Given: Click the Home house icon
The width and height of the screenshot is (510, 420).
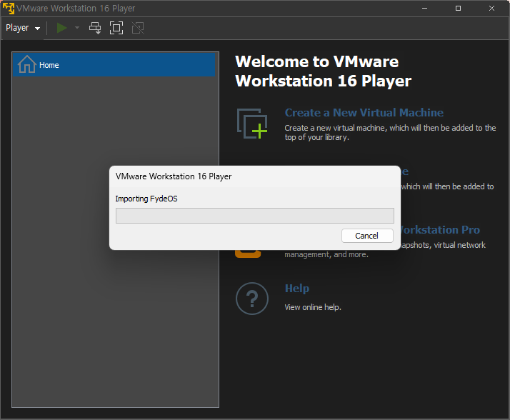Looking at the screenshot, I should click(26, 64).
